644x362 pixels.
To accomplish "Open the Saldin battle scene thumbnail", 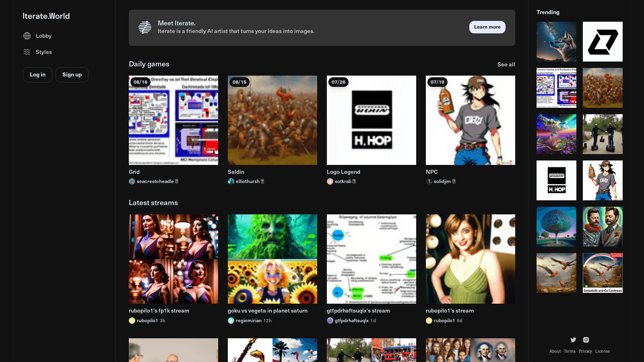I will click(272, 120).
